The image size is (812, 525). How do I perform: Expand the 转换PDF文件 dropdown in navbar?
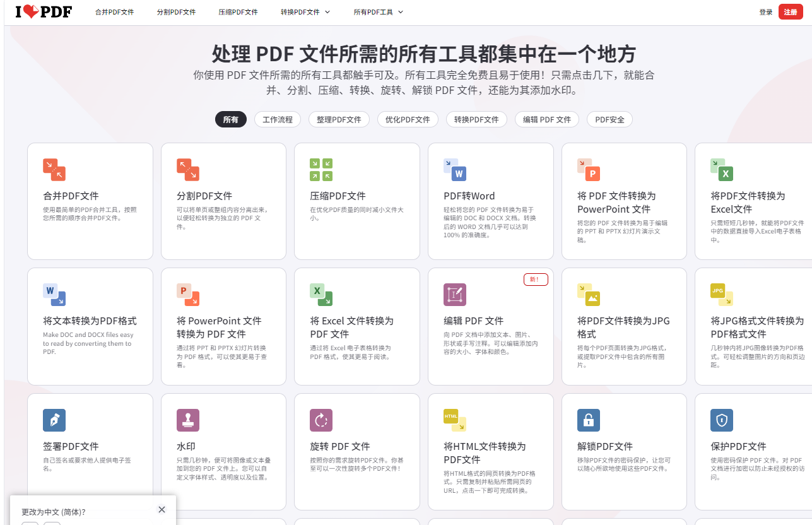(x=305, y=12)
